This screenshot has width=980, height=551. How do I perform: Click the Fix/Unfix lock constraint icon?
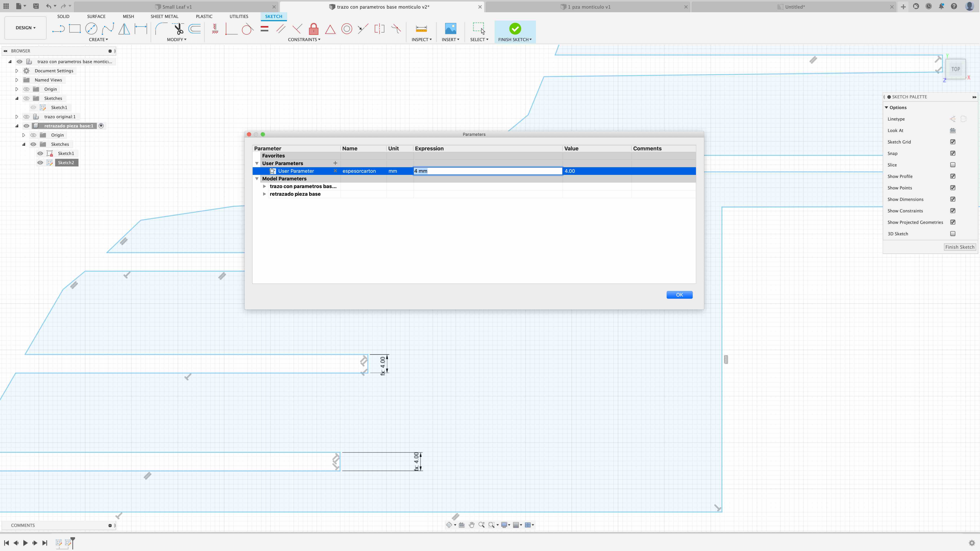pos(314,29)
